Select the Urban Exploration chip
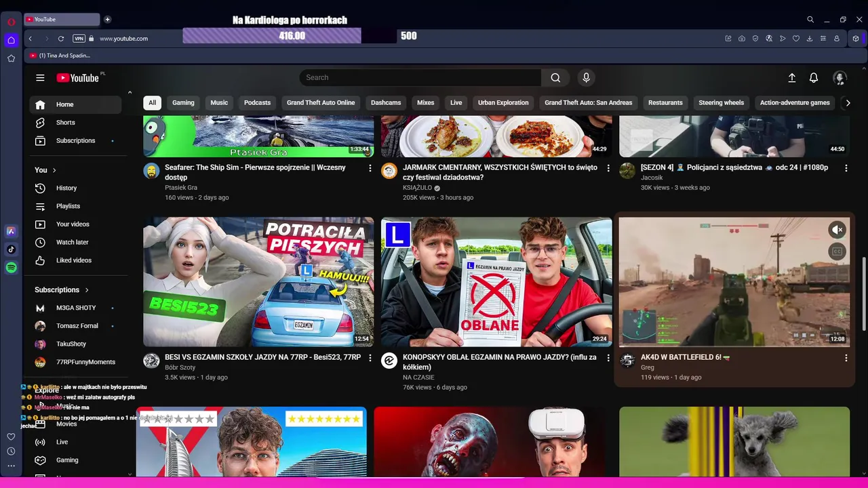The image size is (868, 488). 503,103
